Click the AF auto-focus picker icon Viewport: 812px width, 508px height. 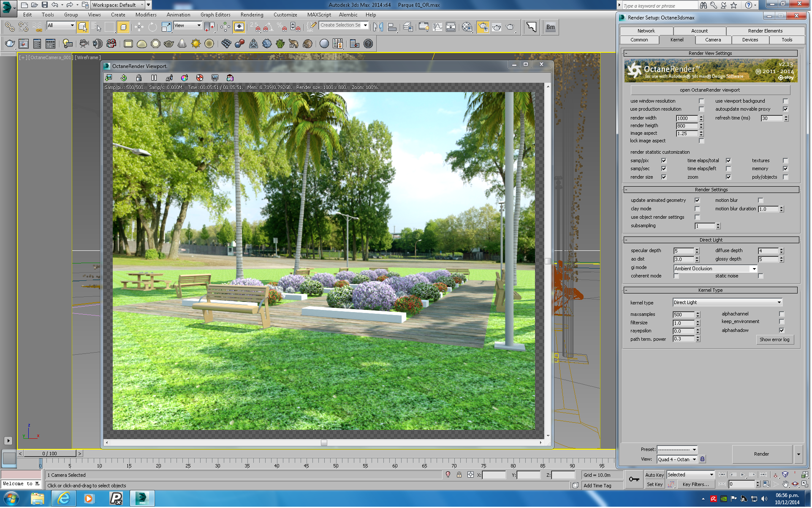point(169,78)
